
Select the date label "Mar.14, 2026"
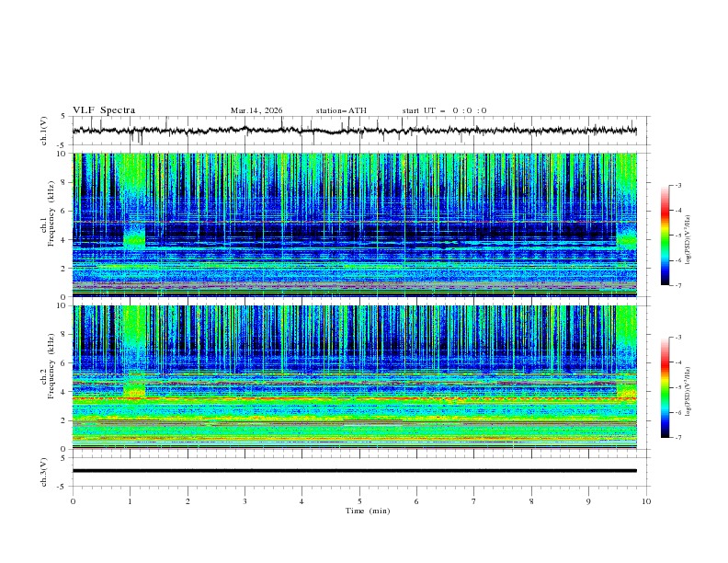pyautogui.click(x=256, y=110)
